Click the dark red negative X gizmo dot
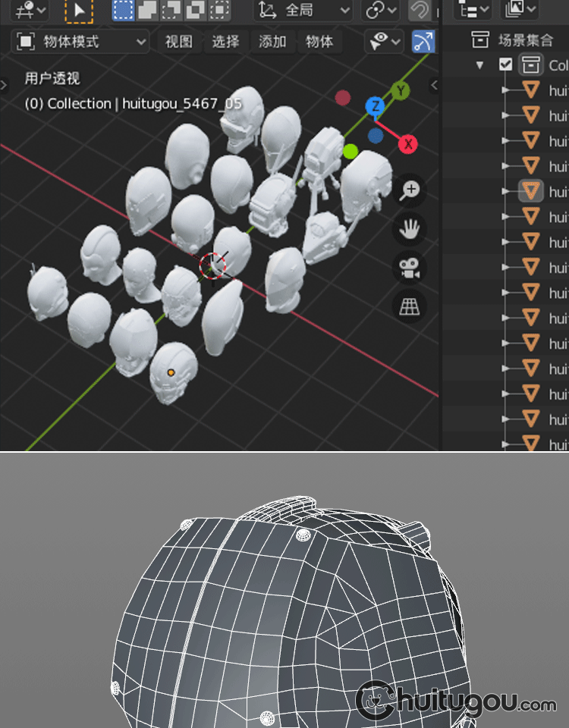The height and width of the screenshot is (728, 569). tap(343, 98)
